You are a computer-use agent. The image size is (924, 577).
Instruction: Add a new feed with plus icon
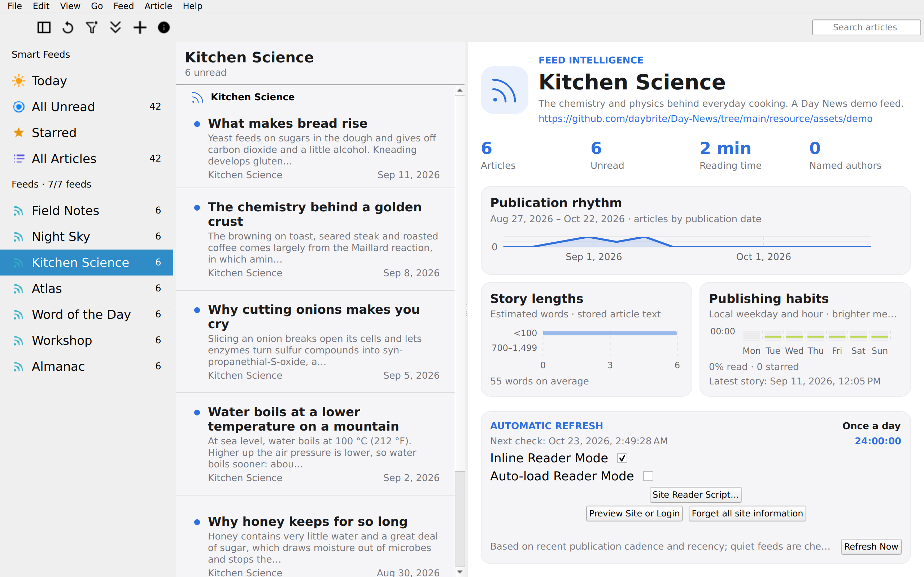click(x=140, y=27)
